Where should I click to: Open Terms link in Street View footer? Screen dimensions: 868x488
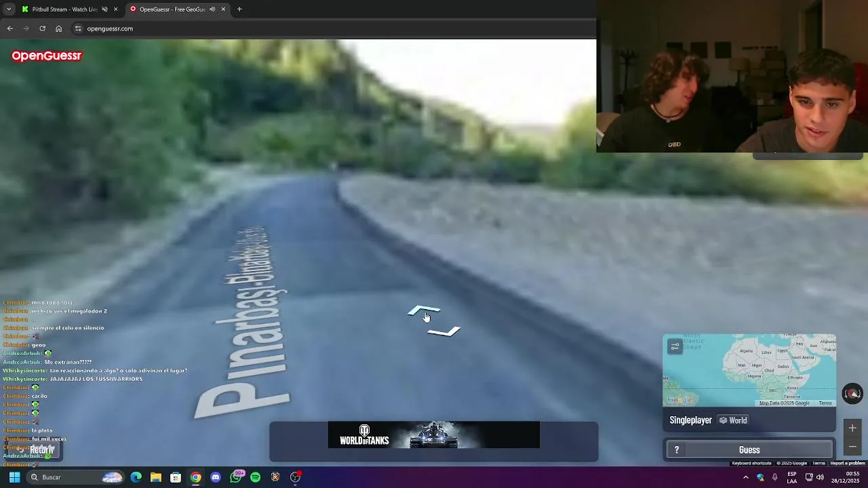tap(818, 464)
